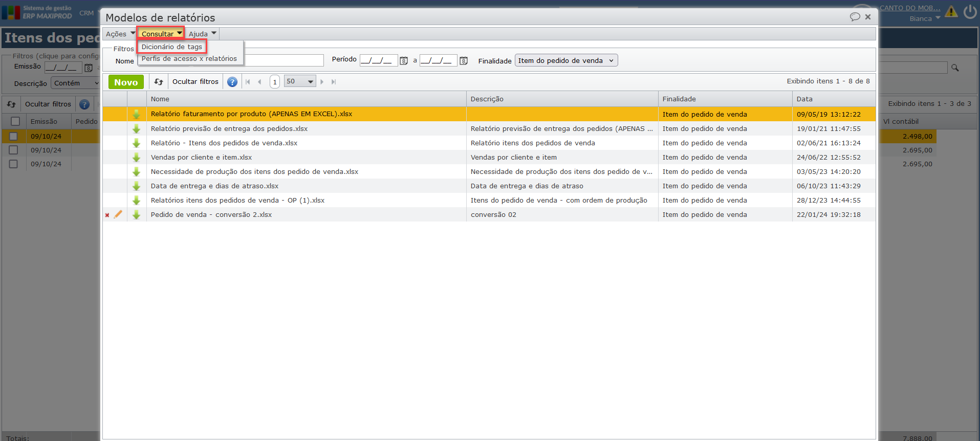Select Dicionário de tags menu entry
Screen dimensions: 980x441
pyautogui.click(x=172, y=47)
